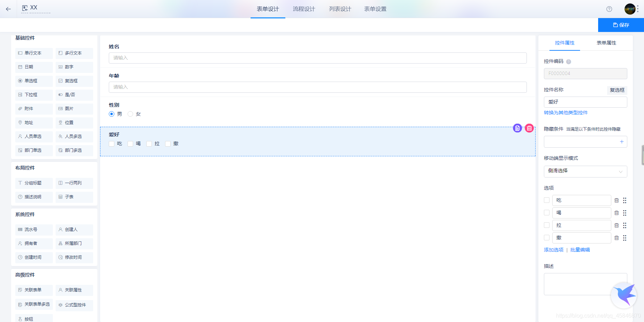Switch to the 流程设计 tab
The height and width of the screenshot is (322, 644).
pos(304,9)
